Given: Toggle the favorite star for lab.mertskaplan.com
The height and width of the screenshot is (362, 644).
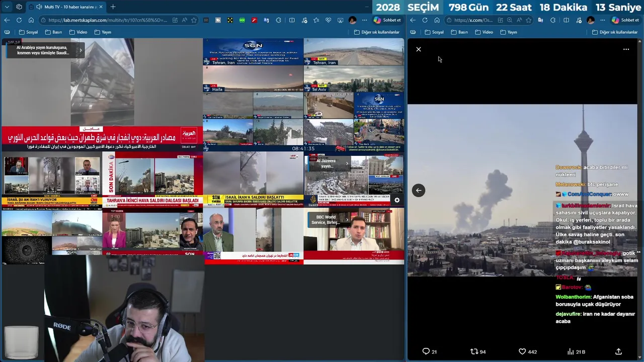Looking at the screenshot, I should pos(194,20).
